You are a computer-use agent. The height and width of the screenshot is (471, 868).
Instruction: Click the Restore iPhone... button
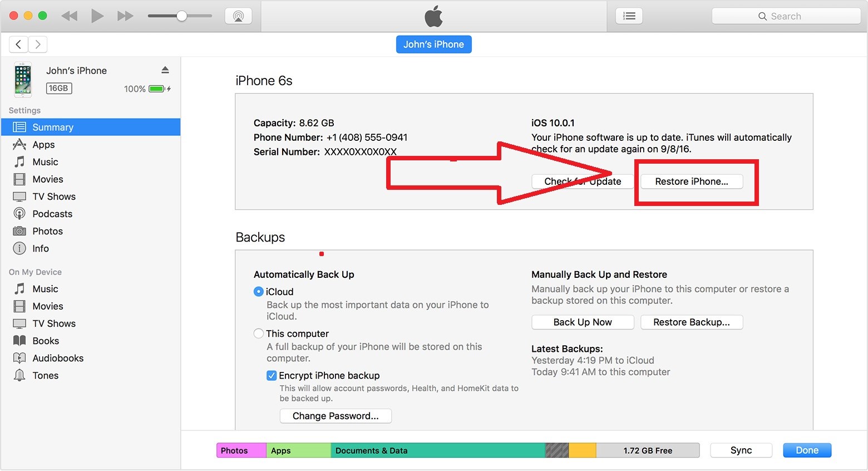692,181
